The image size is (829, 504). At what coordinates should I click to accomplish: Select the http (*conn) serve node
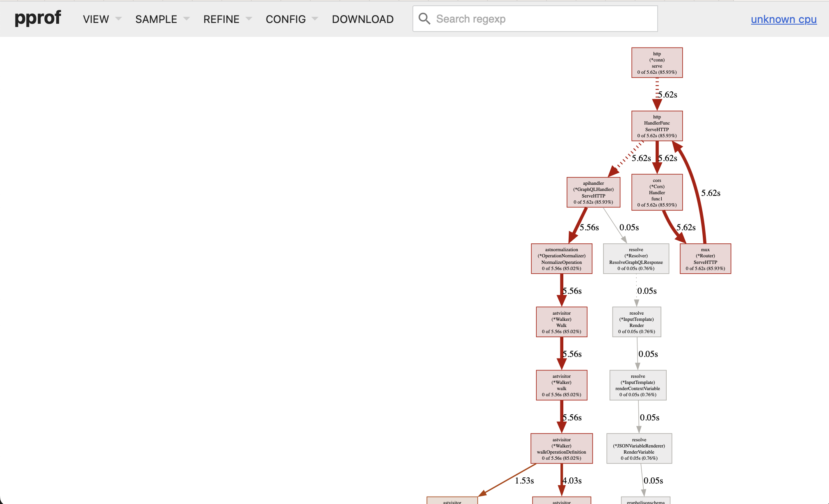point(657,63)
